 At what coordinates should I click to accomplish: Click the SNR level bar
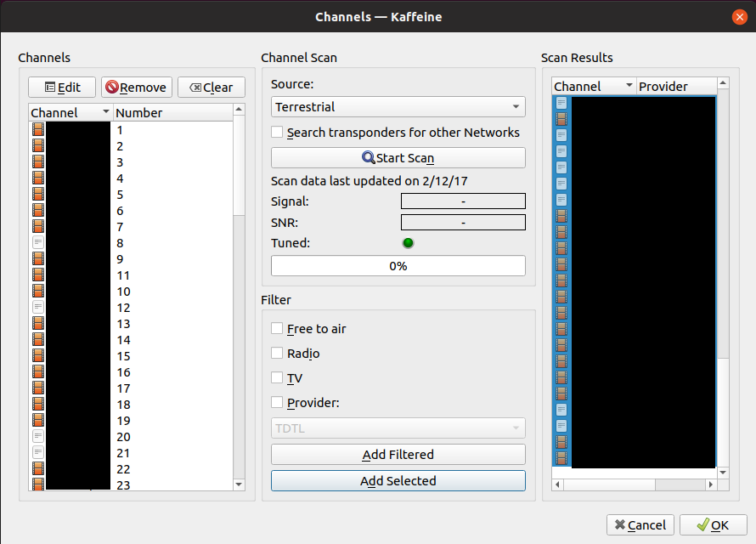[x=463, y=223]
